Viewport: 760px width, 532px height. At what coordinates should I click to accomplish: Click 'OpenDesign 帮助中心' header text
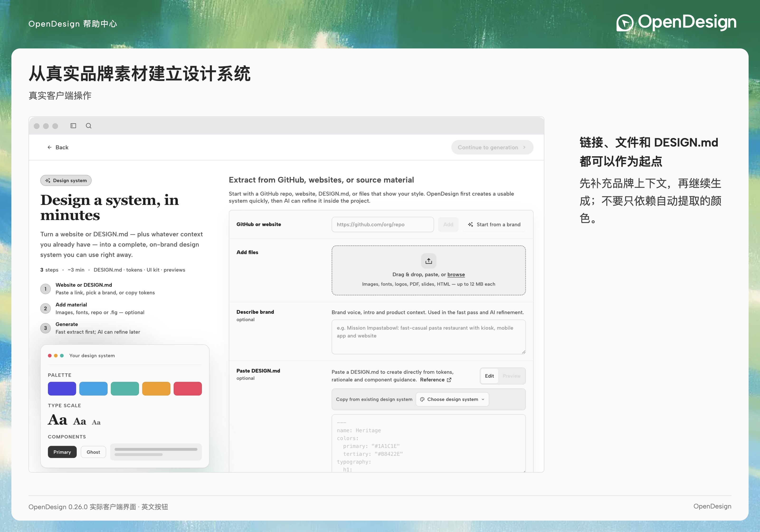point(73,24)
